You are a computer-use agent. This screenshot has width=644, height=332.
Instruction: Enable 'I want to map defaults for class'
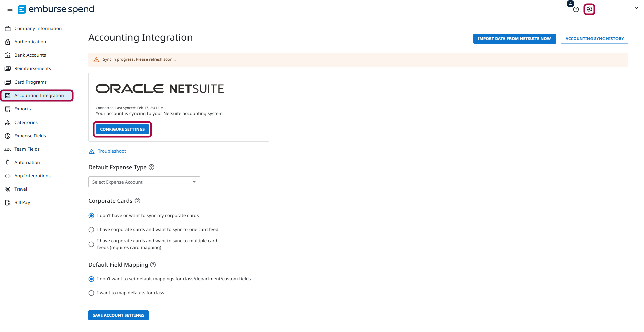[x=91, y=293]
